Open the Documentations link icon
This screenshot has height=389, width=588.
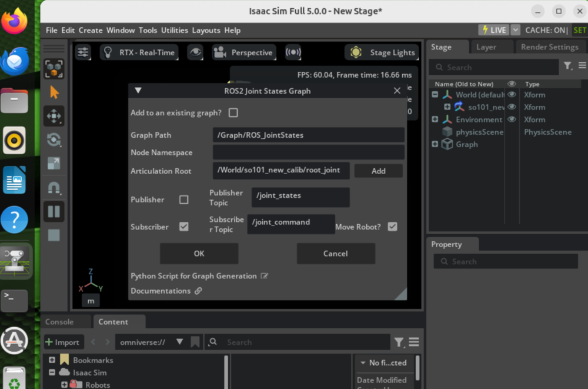click(198, 291)
